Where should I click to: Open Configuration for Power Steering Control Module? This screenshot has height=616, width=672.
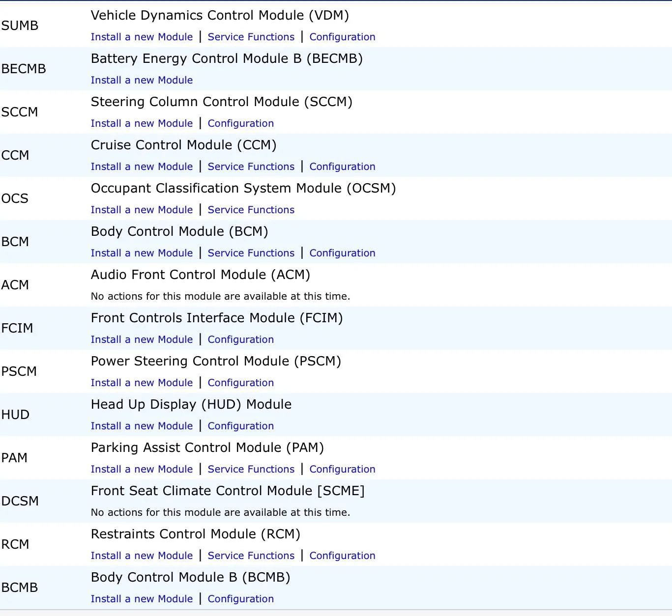coord(240,383)
